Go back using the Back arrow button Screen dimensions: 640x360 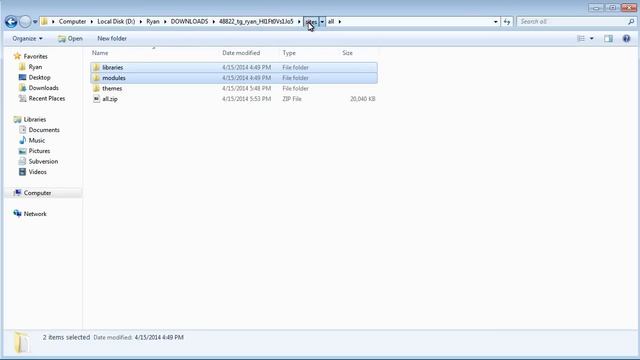pyautogui.click(x=11, y=22)
